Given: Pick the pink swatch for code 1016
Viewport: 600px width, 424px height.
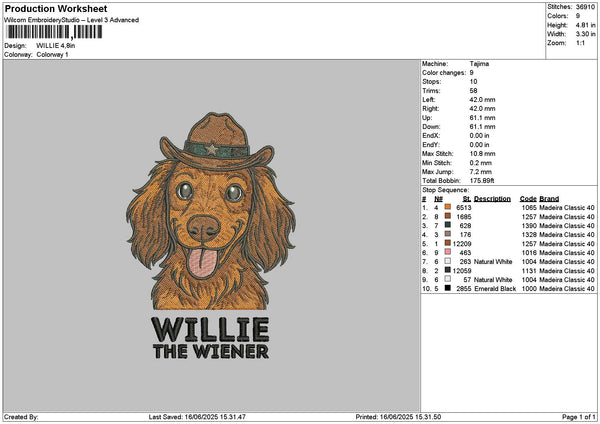Looking at the screenshot, I should (x=447, y=252).
